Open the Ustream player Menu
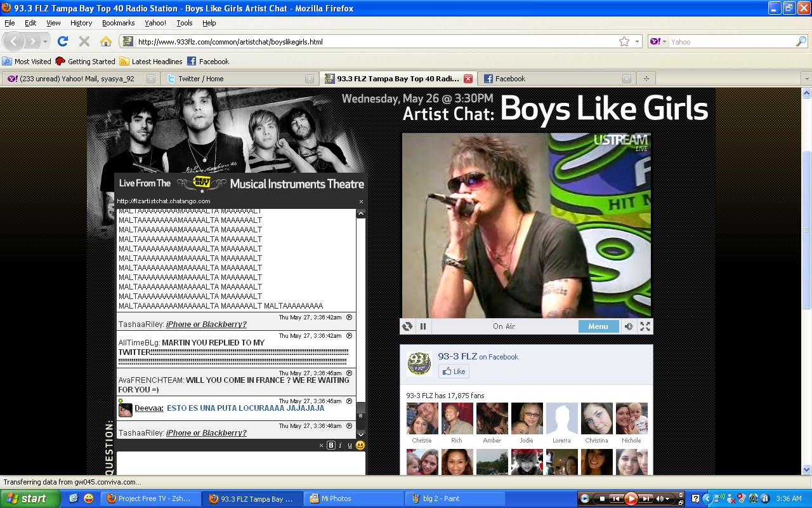Viewport: 812px width, 508px height. (598, 326)
